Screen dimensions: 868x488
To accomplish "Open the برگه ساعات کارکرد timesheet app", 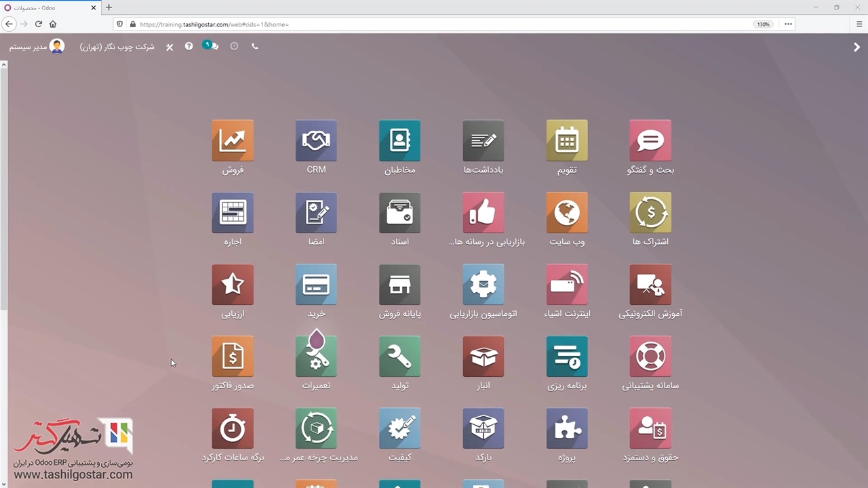I will [x=233, y=428].
